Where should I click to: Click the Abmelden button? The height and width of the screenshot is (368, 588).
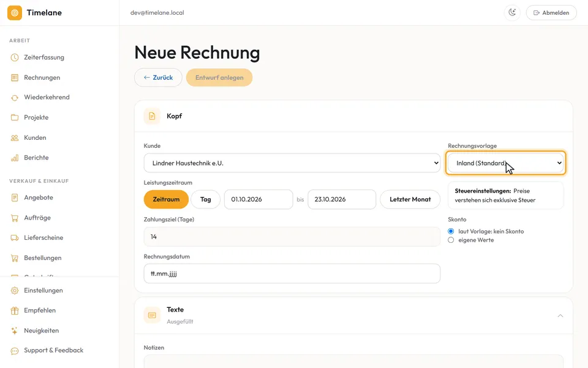[x=551, y=13]
